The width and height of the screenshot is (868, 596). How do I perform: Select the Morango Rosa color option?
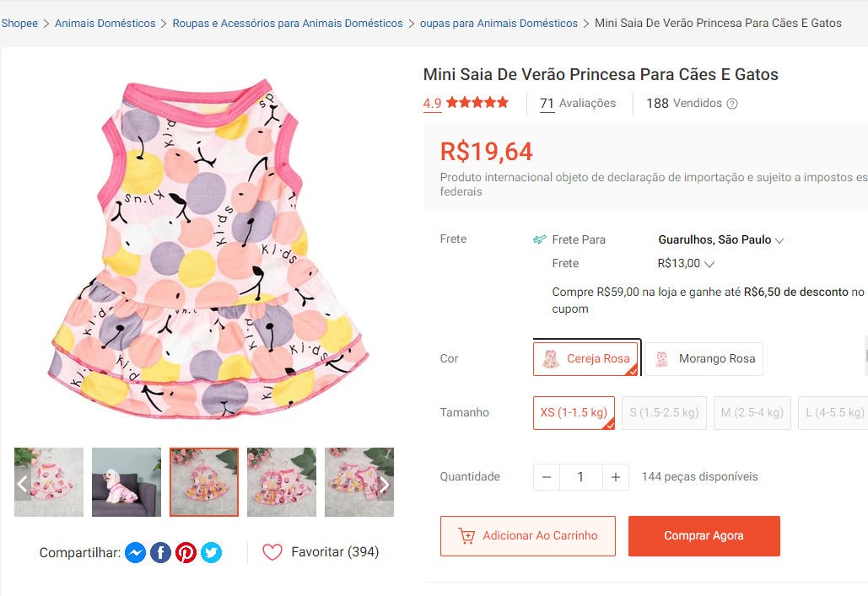pos(704,358)
